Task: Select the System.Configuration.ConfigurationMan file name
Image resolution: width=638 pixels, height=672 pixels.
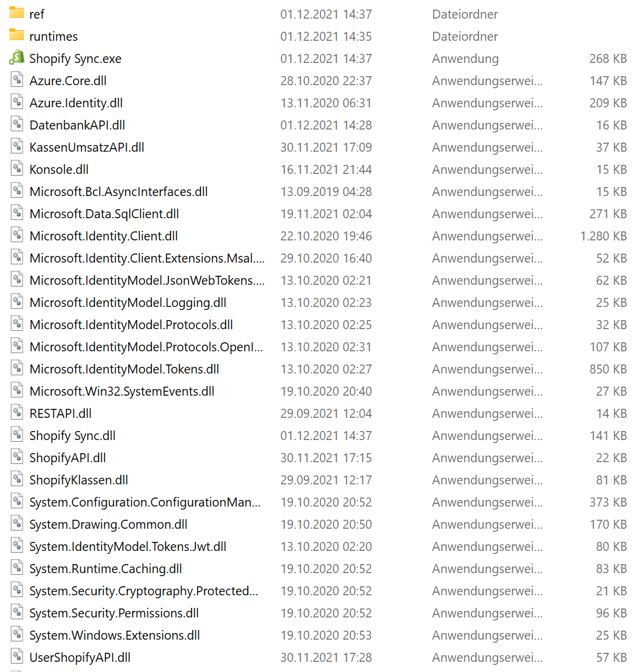Action: pos(145,502)
